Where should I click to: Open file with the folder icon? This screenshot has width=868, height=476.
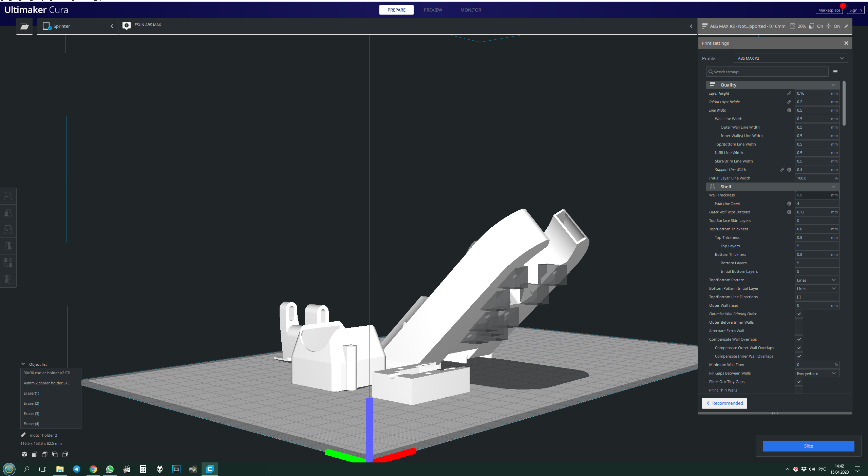[24, 26]
